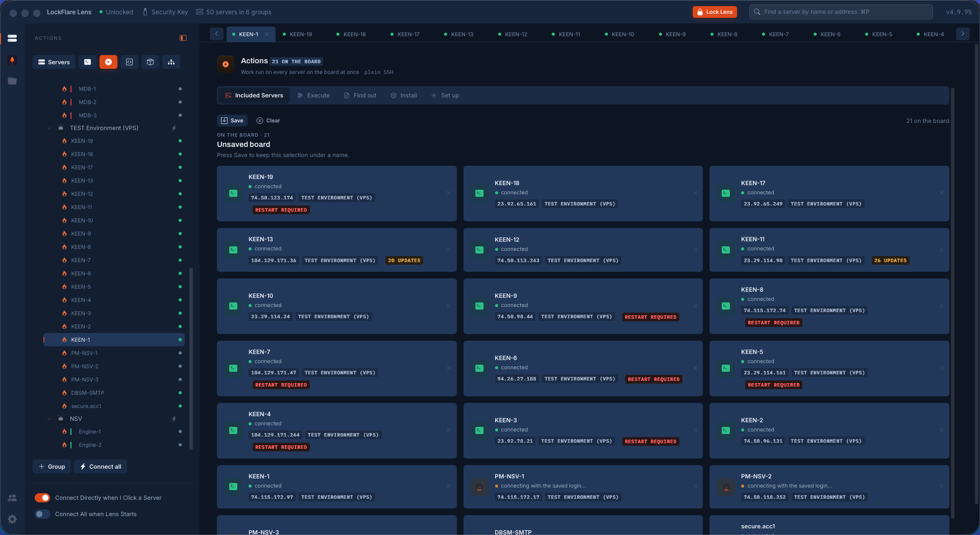Switch to the Execute tab

coord(313,95)
